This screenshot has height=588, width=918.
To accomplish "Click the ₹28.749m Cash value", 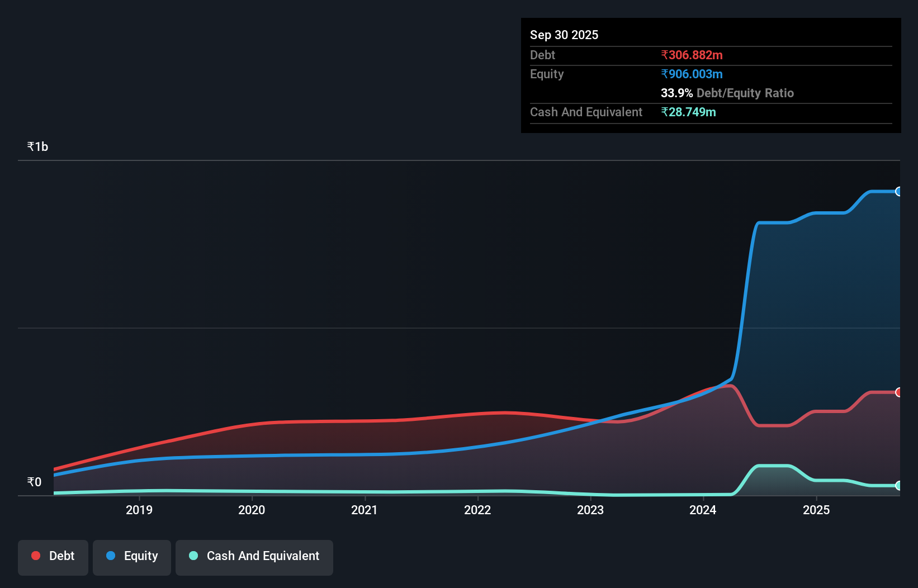I will click(x=688, y=112).
